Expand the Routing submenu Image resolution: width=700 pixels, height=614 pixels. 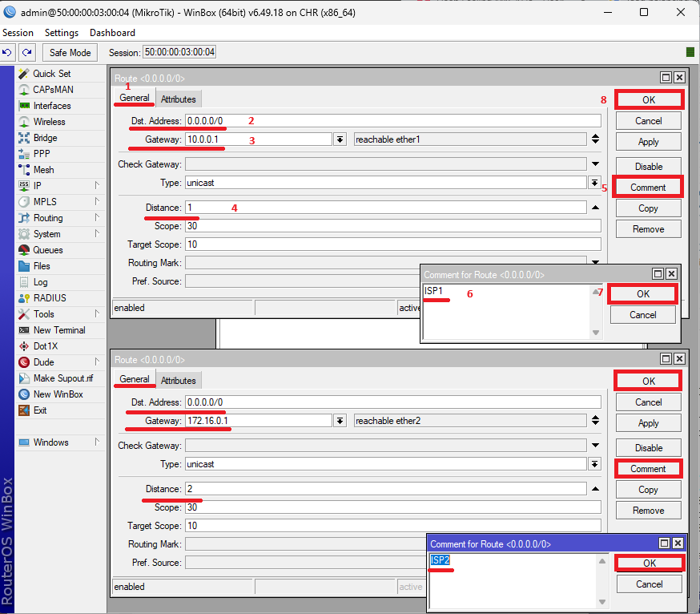(48, 218)
